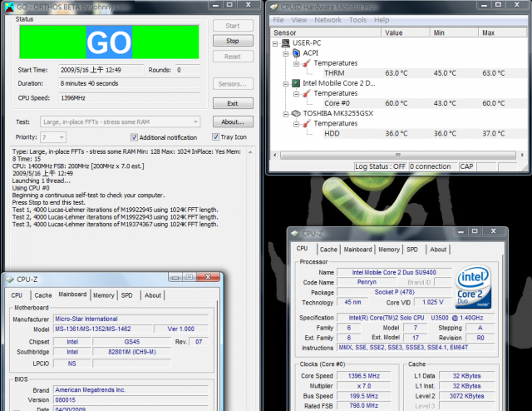This screenshot has height=411, width=532.
Task: Open SPD tab in right CPU-Z window
Action: click(412, 250)
